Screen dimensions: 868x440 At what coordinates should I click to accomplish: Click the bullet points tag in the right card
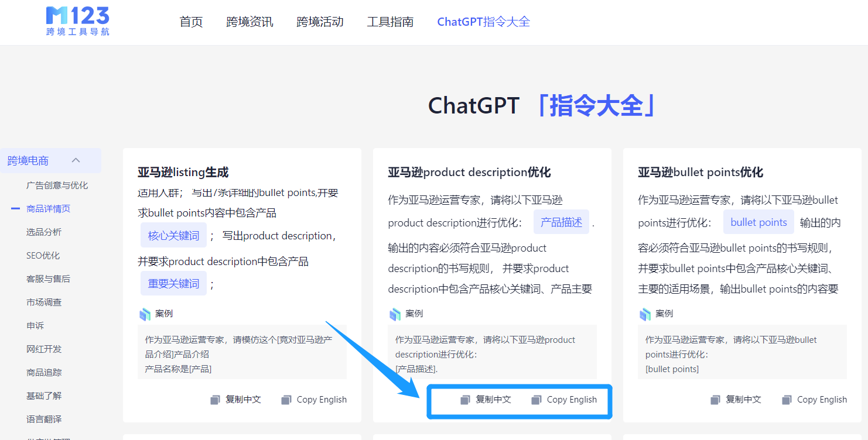tap(758, 222)
